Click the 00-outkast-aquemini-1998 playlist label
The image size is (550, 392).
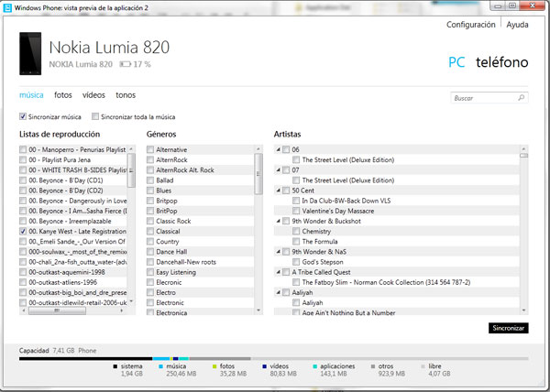click(x=67, y=272)
